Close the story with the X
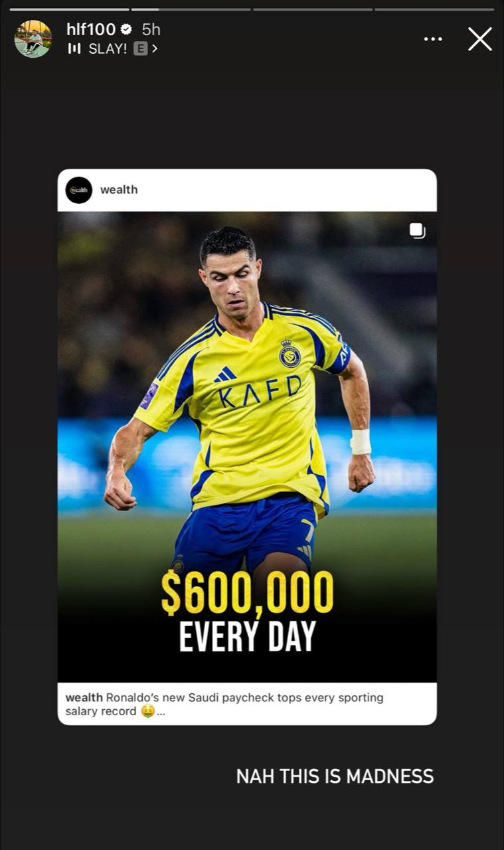504x850 pixels. point(479,39)
